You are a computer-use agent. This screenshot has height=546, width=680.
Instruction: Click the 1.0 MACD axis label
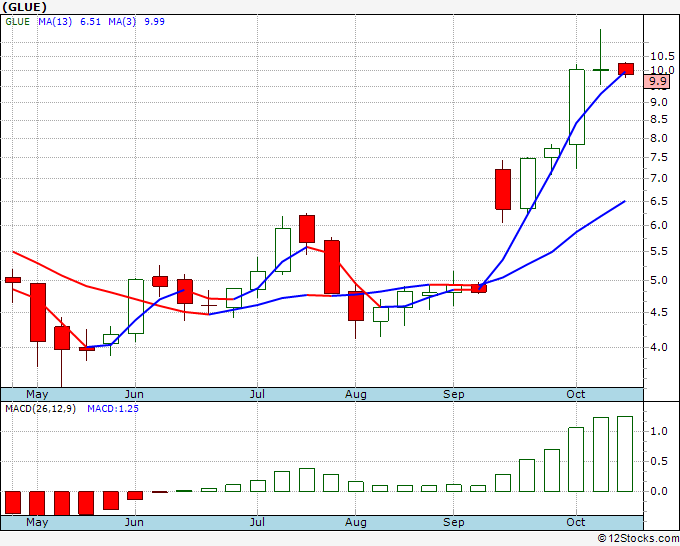pyautogui.click(x=657, y=431)
